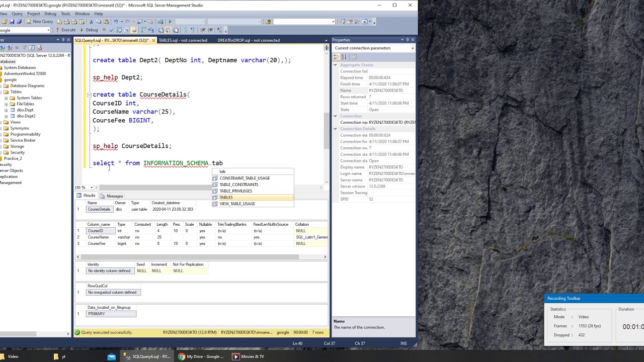This screenshot has width=644, height=362.
Task: Click the editor split window handle
Action: pyautogui.click(x=327, y=47)
